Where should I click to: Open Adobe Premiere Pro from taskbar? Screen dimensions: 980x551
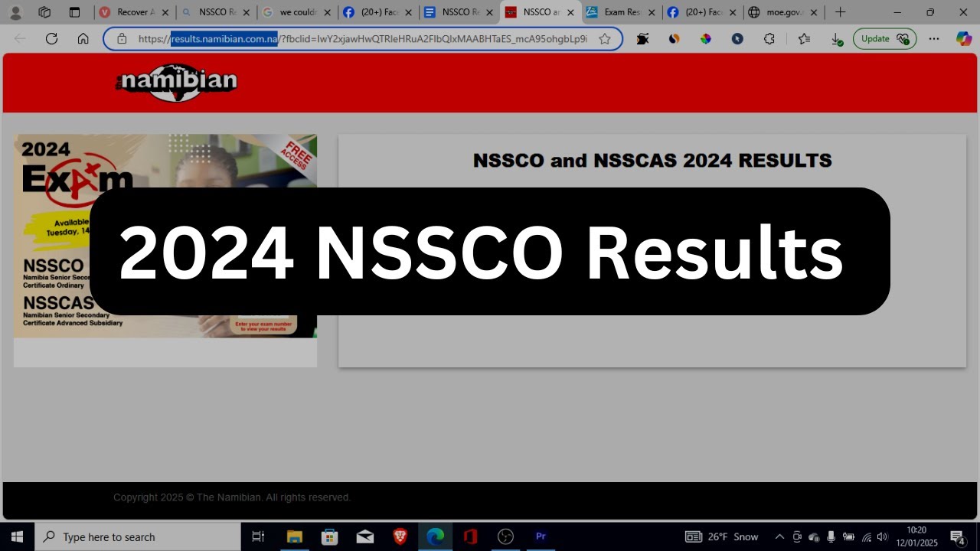[541, 536]
